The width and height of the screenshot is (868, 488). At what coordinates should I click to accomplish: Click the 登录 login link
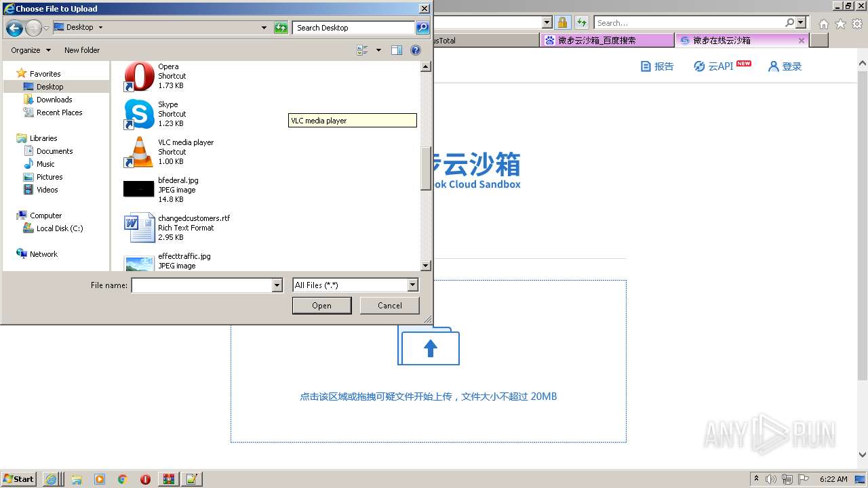tap(785, 66)
